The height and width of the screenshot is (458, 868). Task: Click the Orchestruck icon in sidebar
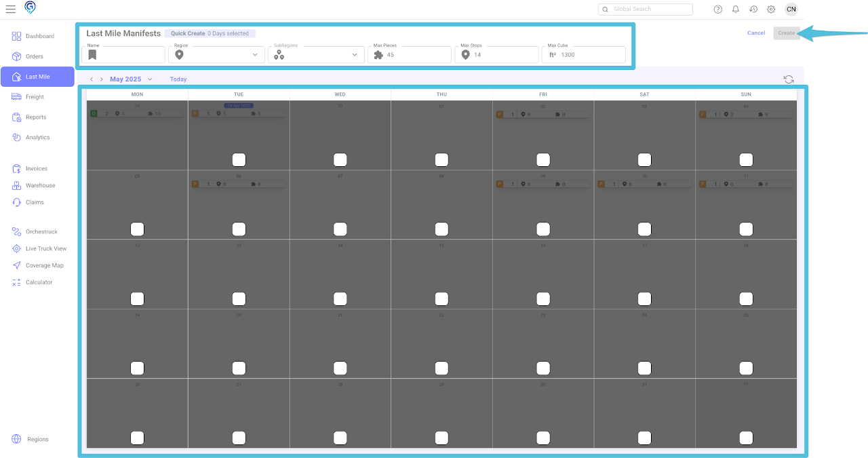click(x=17, y=231)
